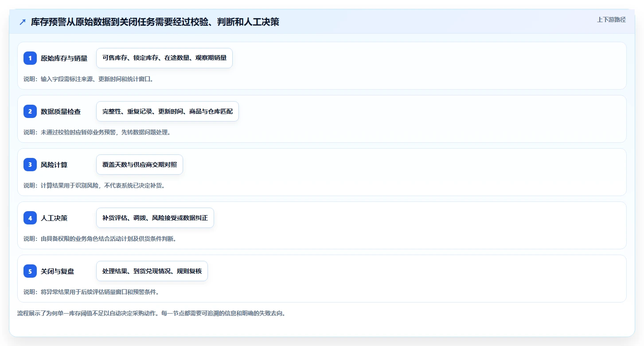This screenshot has height=346, width=644.
Task: Click the arrow icon beside the title
Action: coord(23,22)
